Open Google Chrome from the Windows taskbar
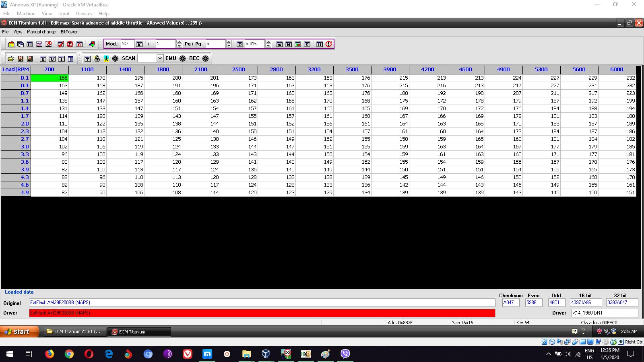 [69, 354]
